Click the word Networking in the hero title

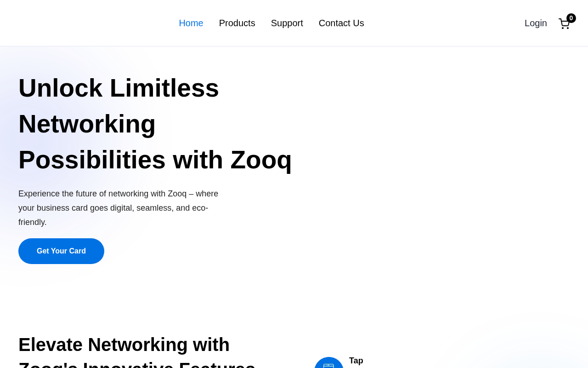(87, 124)
